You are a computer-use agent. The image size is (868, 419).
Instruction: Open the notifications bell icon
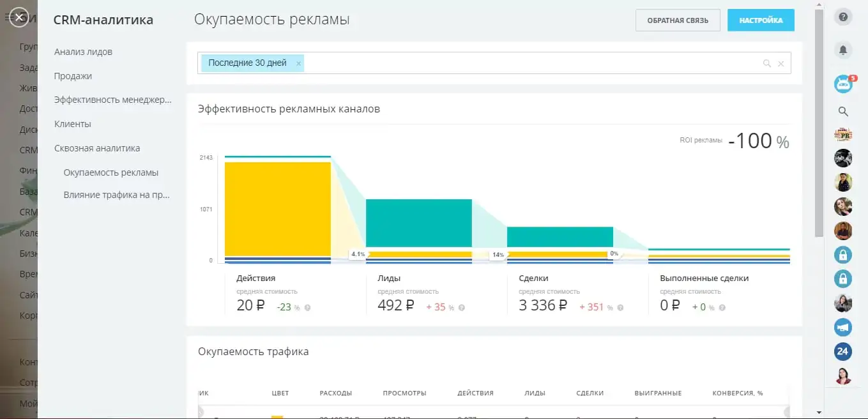click(x=843, y=50)
